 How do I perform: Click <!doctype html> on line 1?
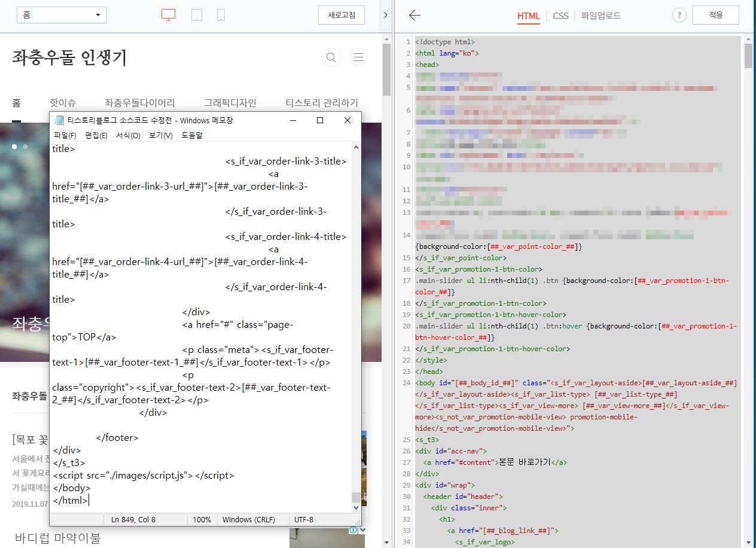point(445,42)
